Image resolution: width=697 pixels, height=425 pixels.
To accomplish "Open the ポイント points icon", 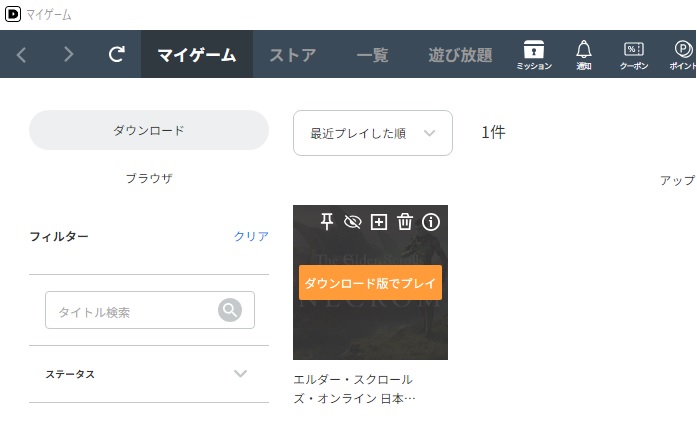I will click(x=683, y=55).
